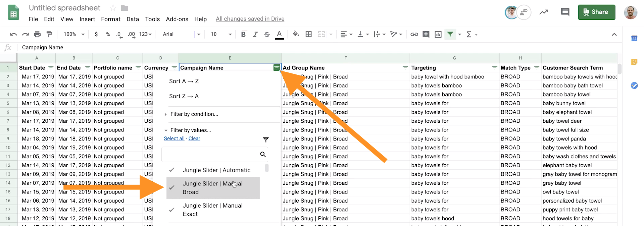Open the Data menu
644x226 pixels.
133,19
